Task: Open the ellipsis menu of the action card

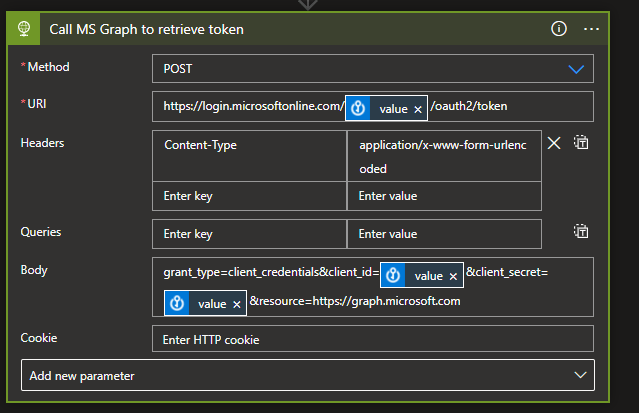Action: (x=591, y=29)
